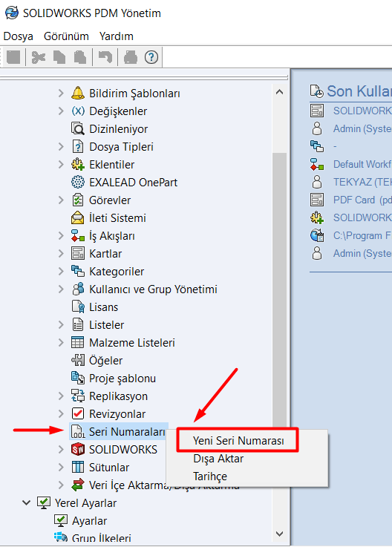392x547 pixels.
Task: Click the Print toolbar icon
Action: tap(131, 57)
